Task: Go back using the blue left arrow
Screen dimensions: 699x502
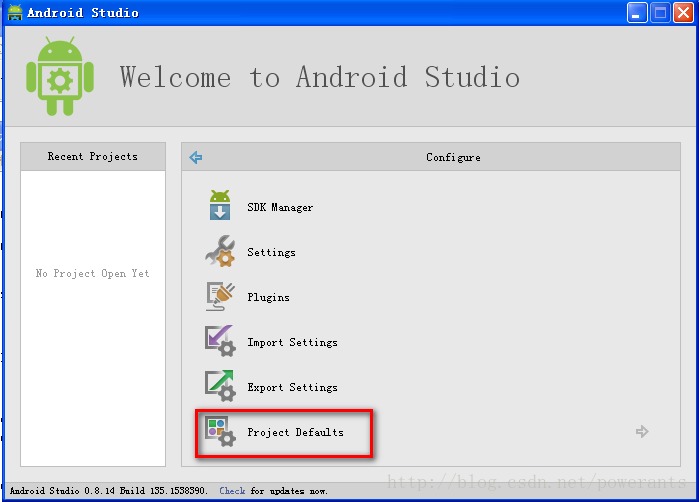Action: [x=196, y=157]
